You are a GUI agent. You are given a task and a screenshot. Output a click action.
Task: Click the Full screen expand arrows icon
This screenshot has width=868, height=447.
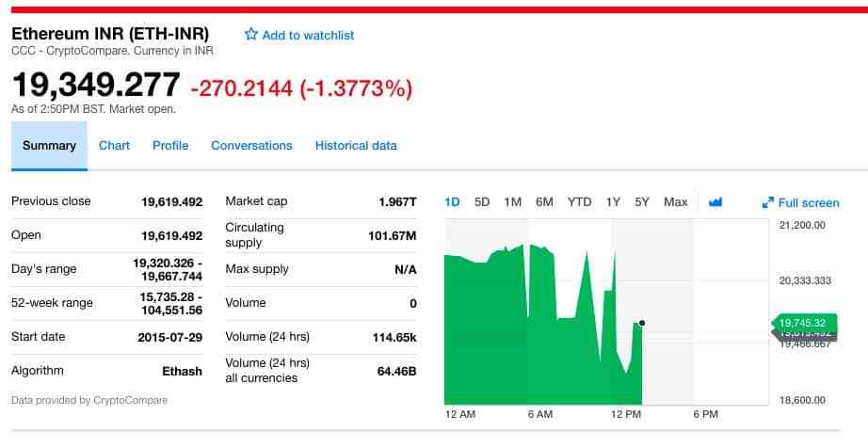pyautogui.click(x=768, y=202)
